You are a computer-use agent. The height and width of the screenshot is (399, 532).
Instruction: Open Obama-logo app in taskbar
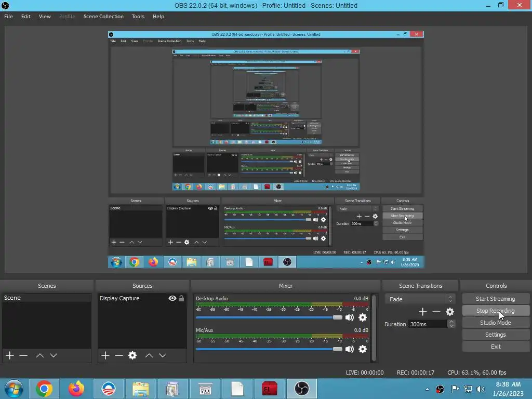(x=109, y=389)
